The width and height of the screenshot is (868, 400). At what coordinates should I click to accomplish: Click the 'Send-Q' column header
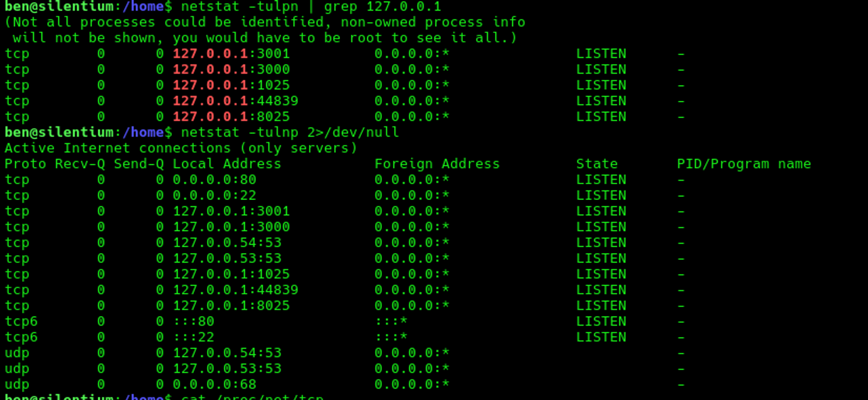pyautogui.click(x=139, y=164)
